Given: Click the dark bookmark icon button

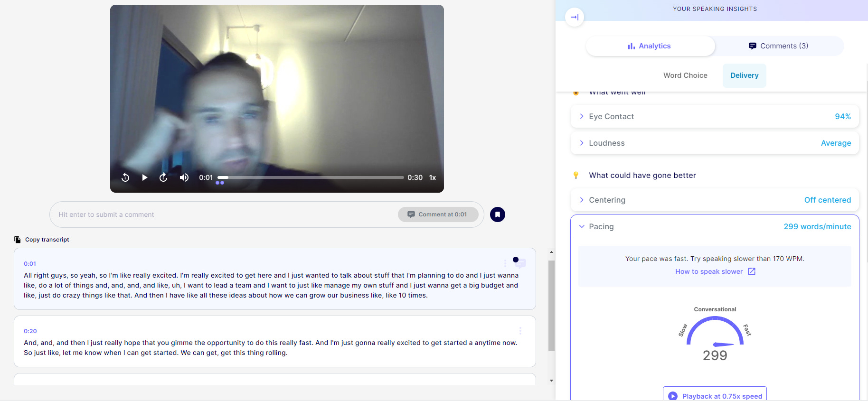Looking at the screenshot, I should pos(498,214).
